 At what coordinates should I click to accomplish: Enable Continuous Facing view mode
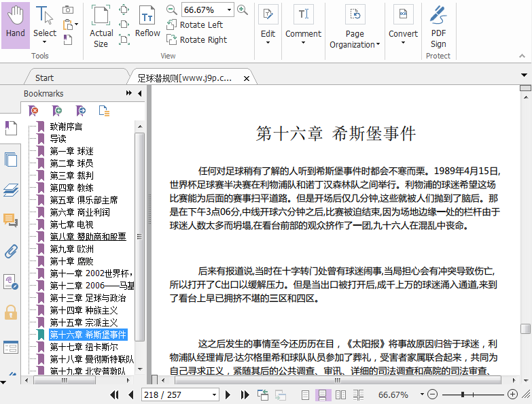point(358,395)
